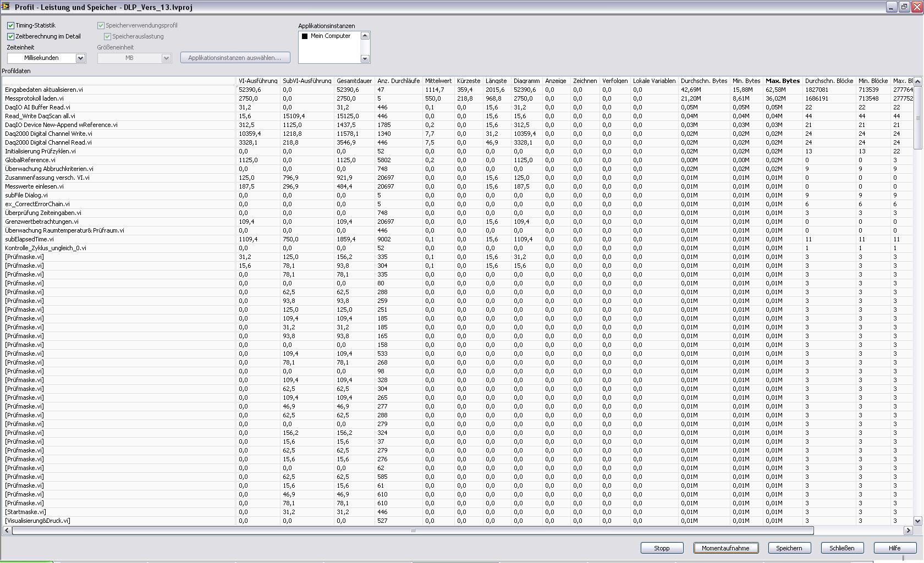Click the bold Max. Bytes column header

(783, 81)
